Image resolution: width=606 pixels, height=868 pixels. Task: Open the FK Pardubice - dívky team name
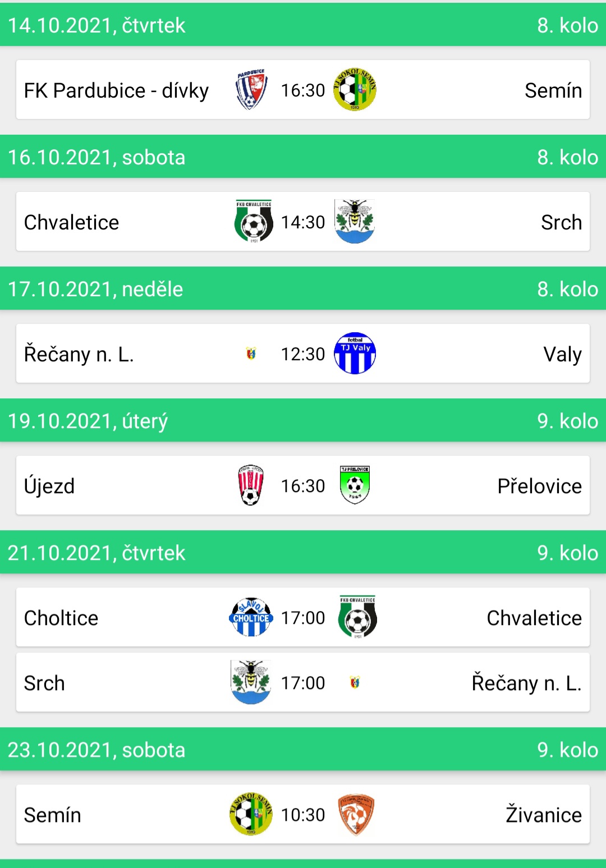pyautogui.click(x=116, y=90)
